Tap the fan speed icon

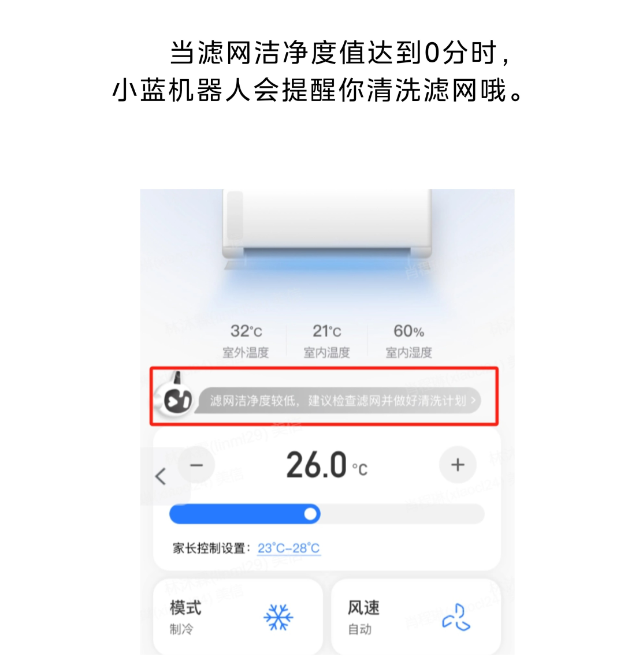(x=456, y=618)
